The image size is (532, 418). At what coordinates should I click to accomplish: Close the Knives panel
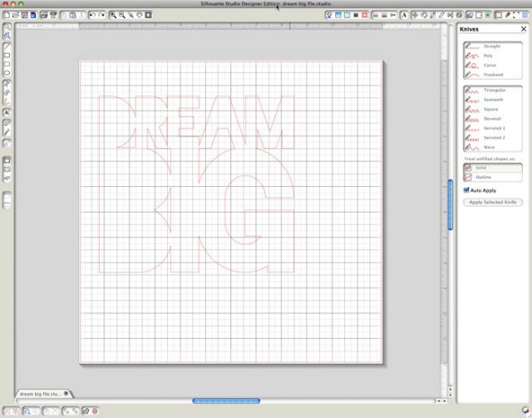pyautogui.click(x=524, y=29)
